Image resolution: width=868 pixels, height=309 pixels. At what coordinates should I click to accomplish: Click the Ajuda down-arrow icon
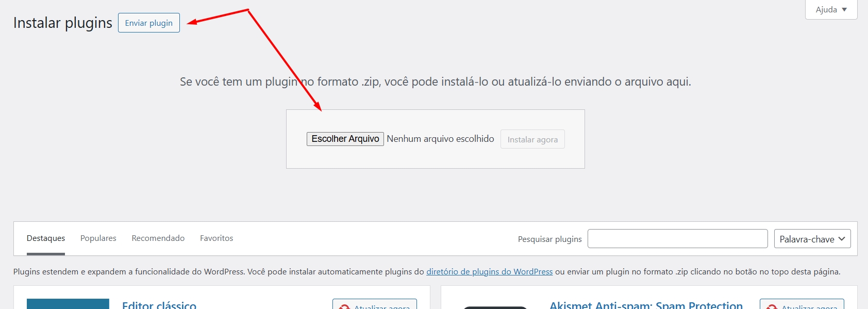tap(844, 10)
